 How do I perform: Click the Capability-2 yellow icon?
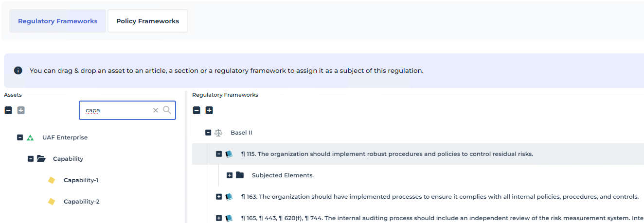52,202
